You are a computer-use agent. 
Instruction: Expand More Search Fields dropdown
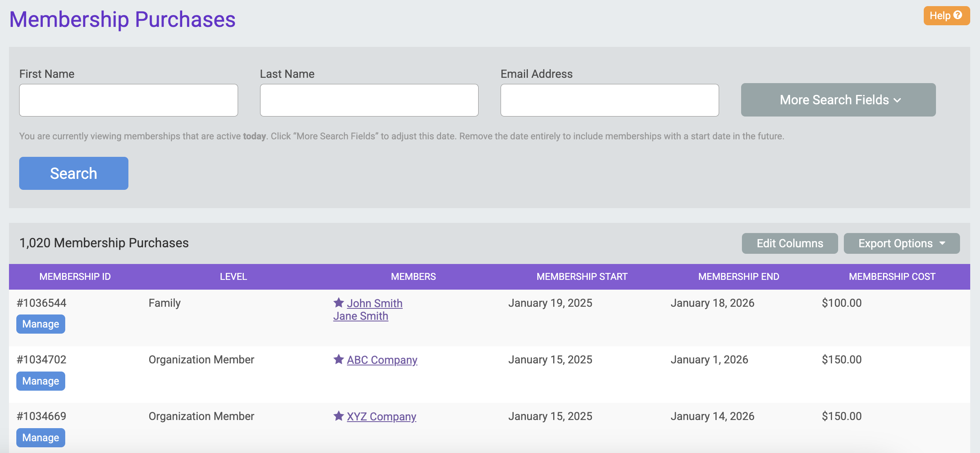[x=838, y=100]
